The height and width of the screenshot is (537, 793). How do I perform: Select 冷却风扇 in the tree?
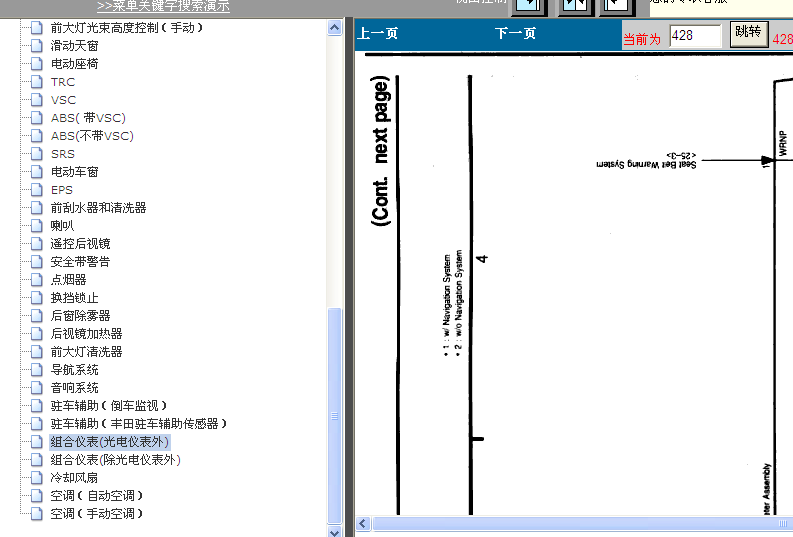[x=74, y=478]
